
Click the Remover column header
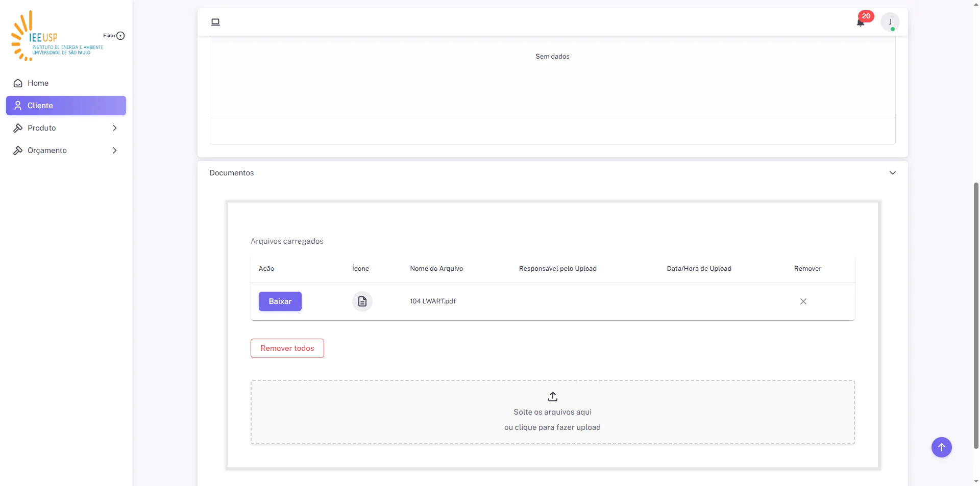[807, 269]
